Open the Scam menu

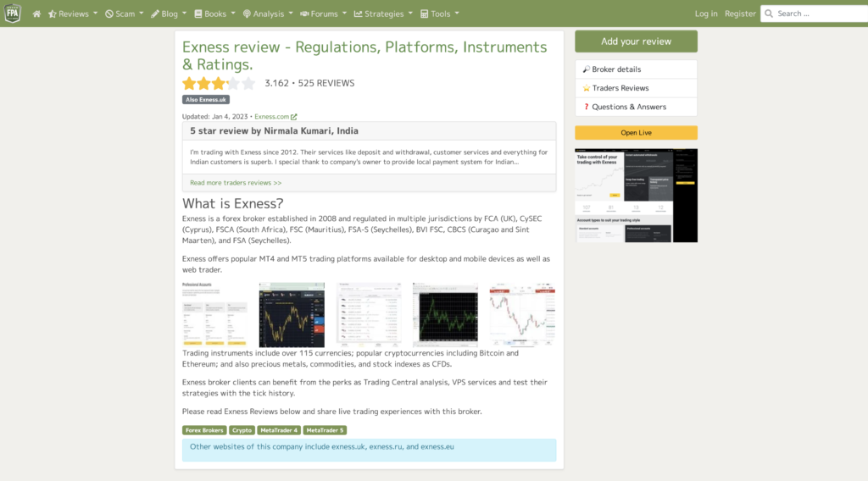(125, 14)
